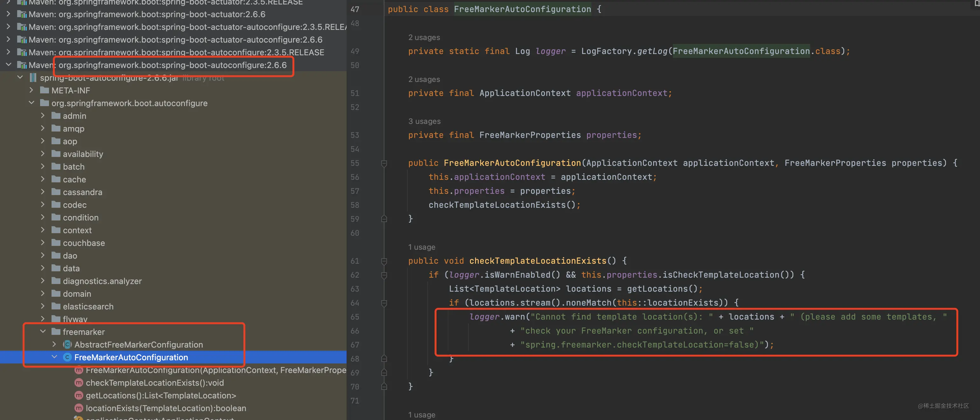Collapse the freemarker folder

coord(43,331)
